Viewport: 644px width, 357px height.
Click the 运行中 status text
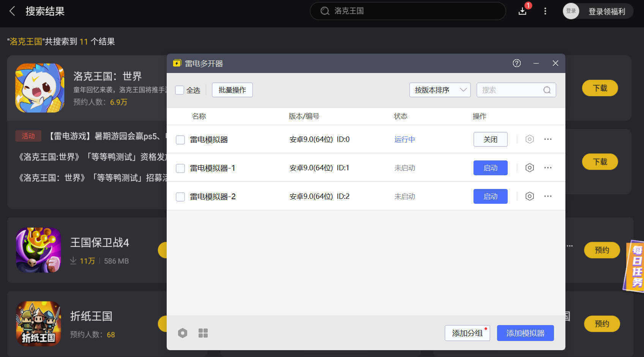405,140
